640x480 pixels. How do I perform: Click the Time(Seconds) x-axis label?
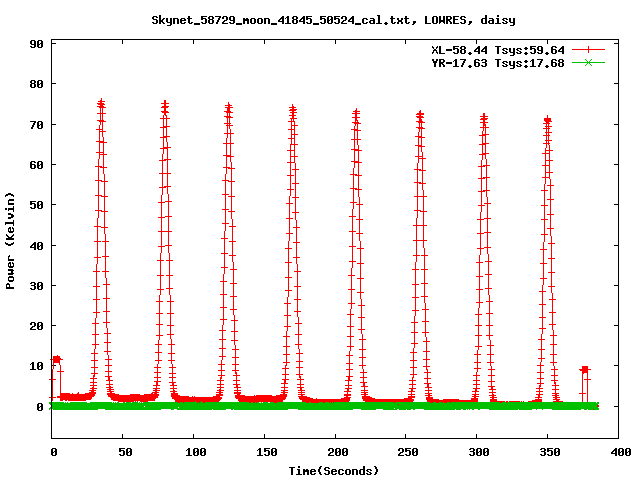334,471
